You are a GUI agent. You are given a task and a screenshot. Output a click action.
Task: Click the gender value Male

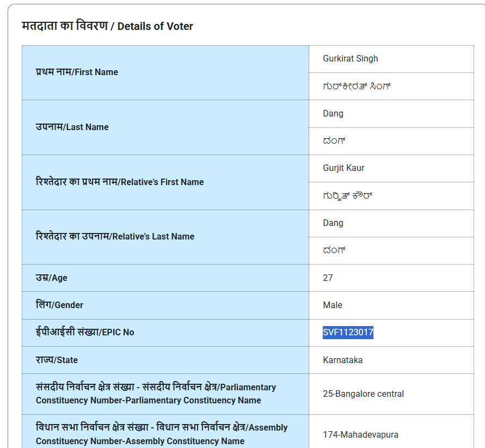coord(333,305)
